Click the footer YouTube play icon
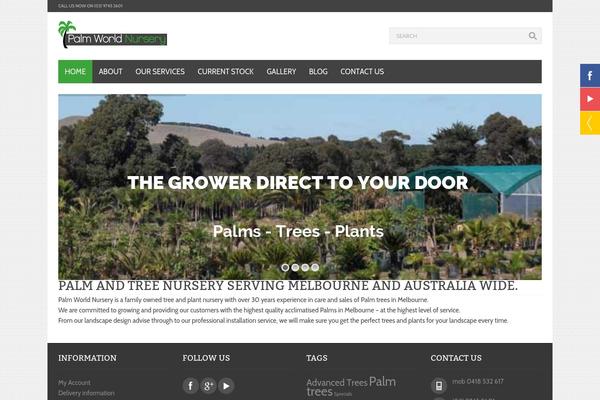 226,385
